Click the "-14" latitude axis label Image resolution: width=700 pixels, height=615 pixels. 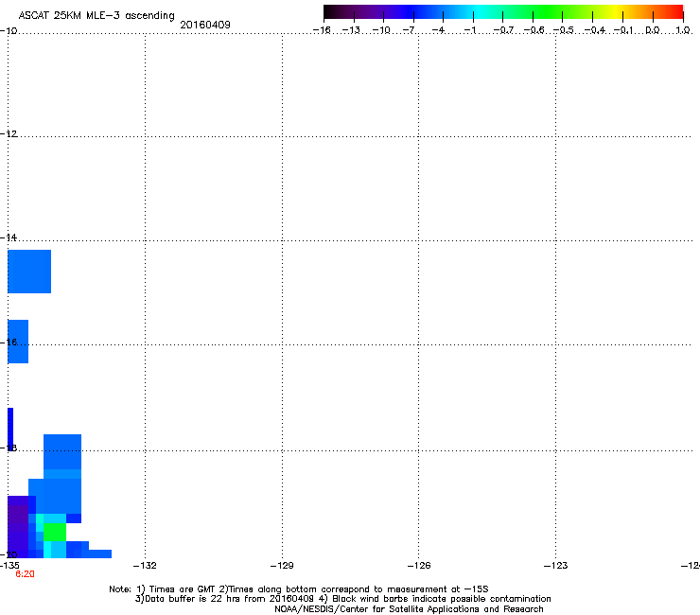click(9, 238)
